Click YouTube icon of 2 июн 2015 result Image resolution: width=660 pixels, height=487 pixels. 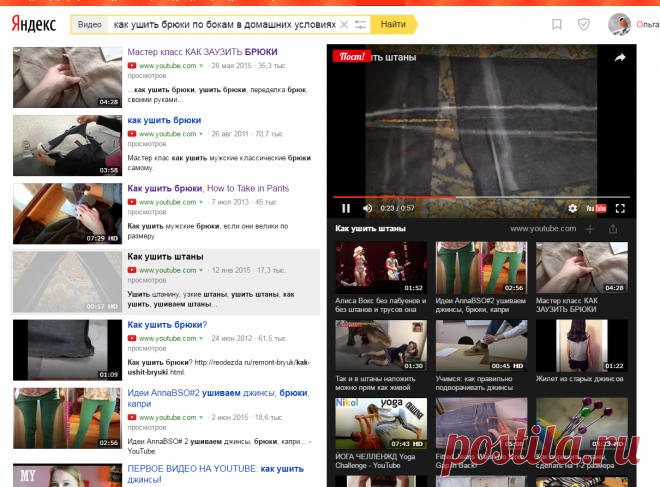pyautogui.click(x=132, y=418)
